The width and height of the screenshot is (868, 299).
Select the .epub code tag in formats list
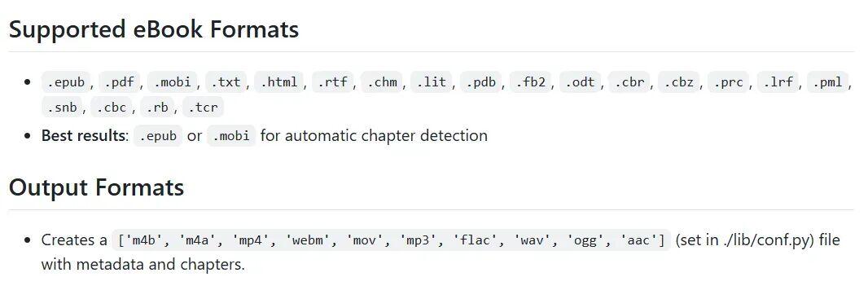tap(66, 82)
